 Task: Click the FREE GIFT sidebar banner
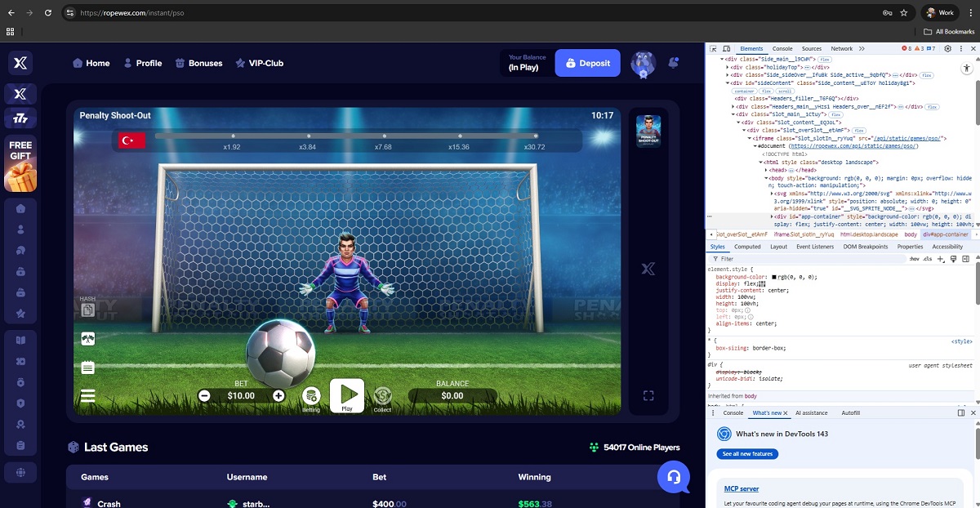tap(20, 163)
